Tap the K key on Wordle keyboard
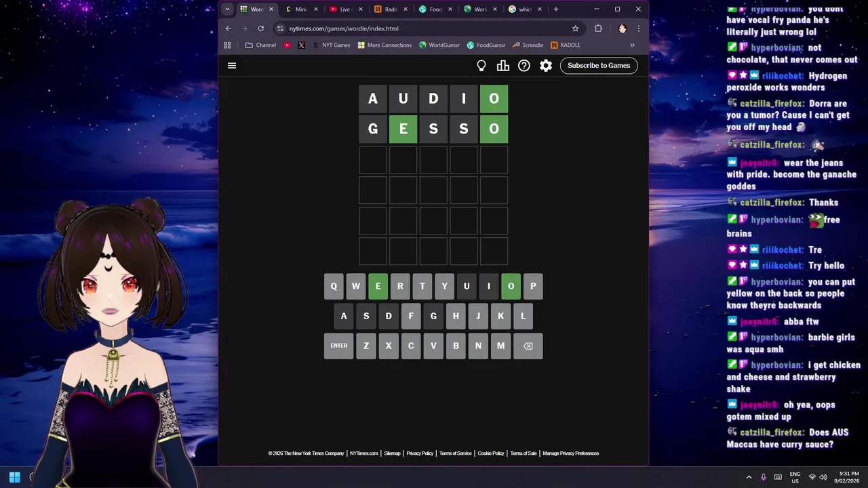The image size is (868, 488). tap(500, 316)
